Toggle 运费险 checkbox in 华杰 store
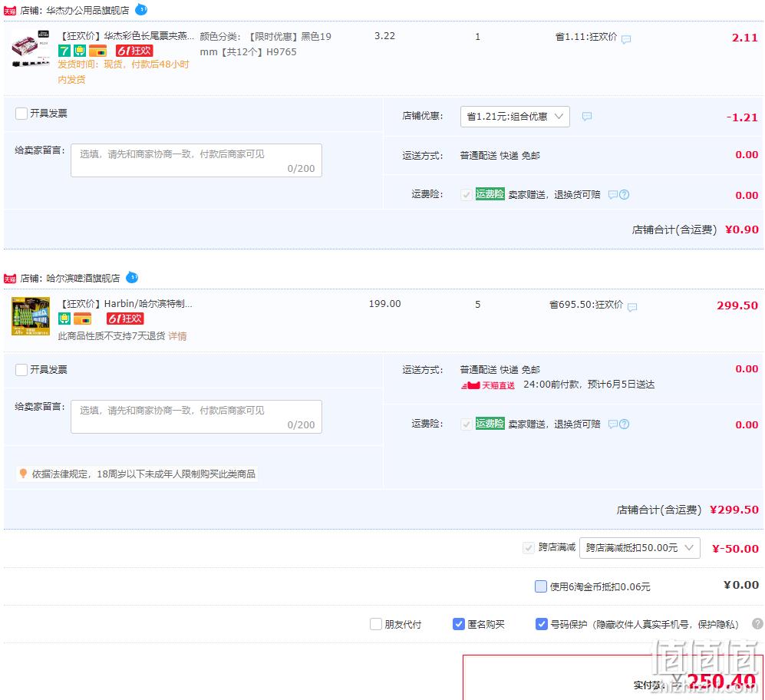 pos(467,195)
